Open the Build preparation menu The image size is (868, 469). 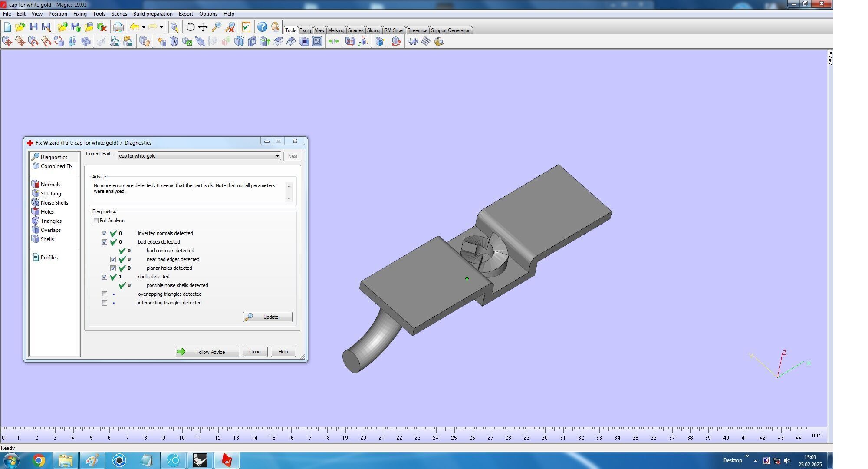pyautogui.click(x=152, y=14)
